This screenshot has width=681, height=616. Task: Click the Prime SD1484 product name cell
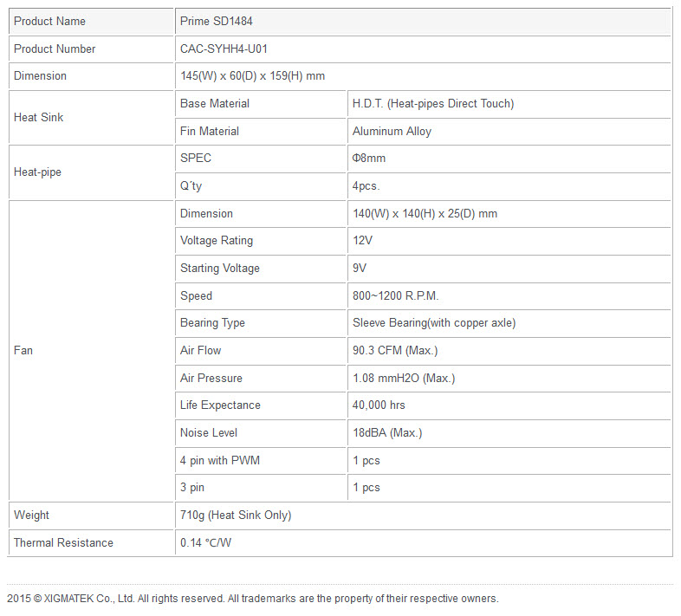click(216, 21)
